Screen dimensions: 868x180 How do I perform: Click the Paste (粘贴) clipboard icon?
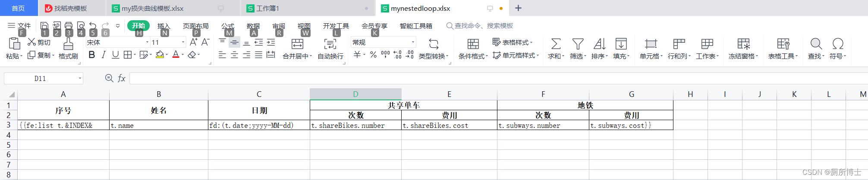tap(14, 43)
